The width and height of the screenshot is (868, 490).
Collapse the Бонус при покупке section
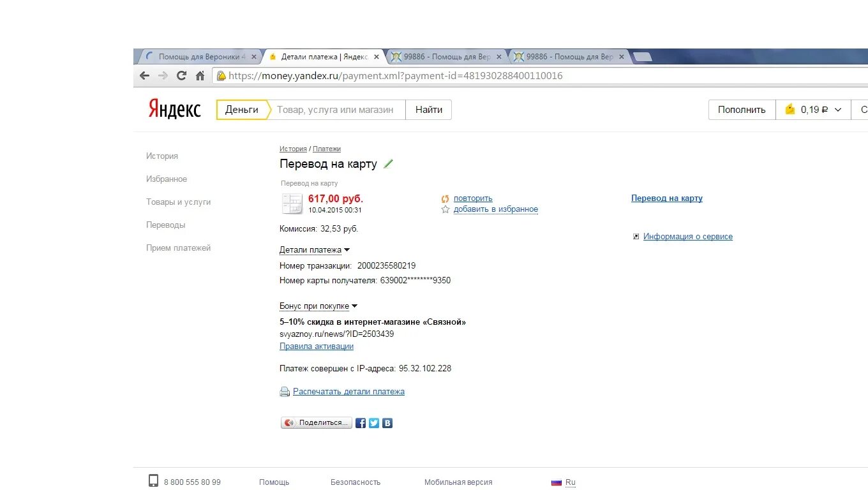[318, 306]
